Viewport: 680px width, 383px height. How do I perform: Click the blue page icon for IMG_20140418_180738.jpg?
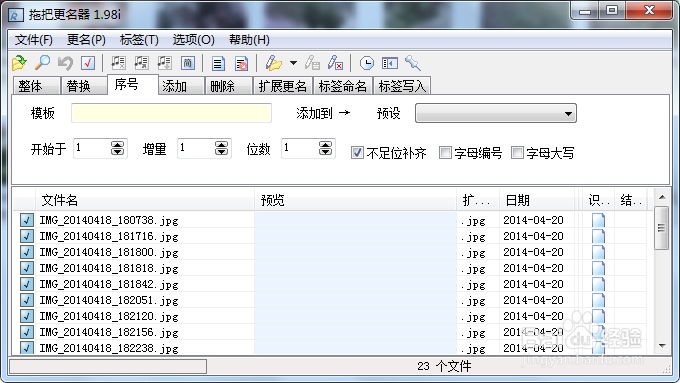[x=598, y=220]
